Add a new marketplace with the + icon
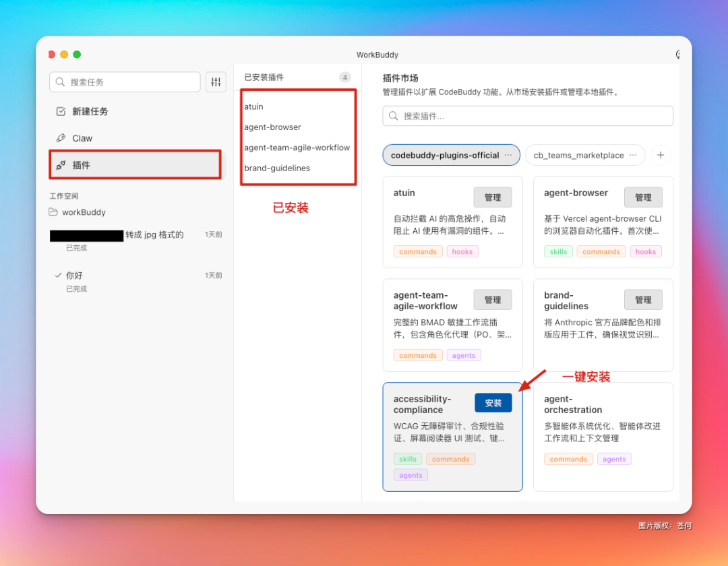This screenshot has height=566, width=728. 661,155
